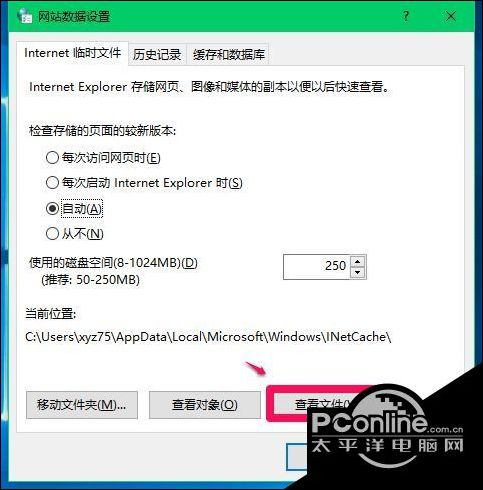483x490 pixels.
Task: Select 每次访问网页时(E) radio option
Action: click(103, 157)
